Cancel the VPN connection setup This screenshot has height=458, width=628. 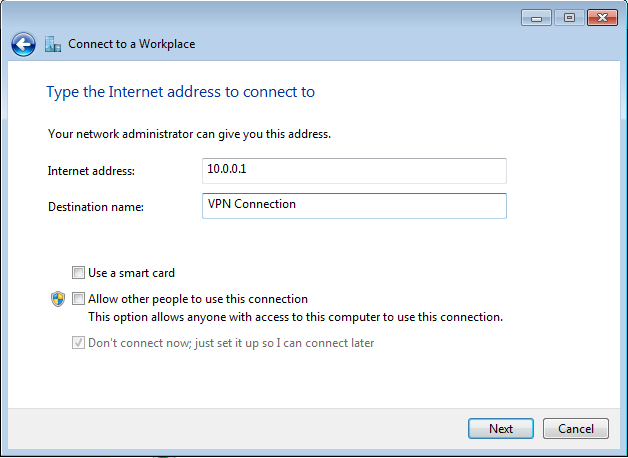click(x=575, y=428)
